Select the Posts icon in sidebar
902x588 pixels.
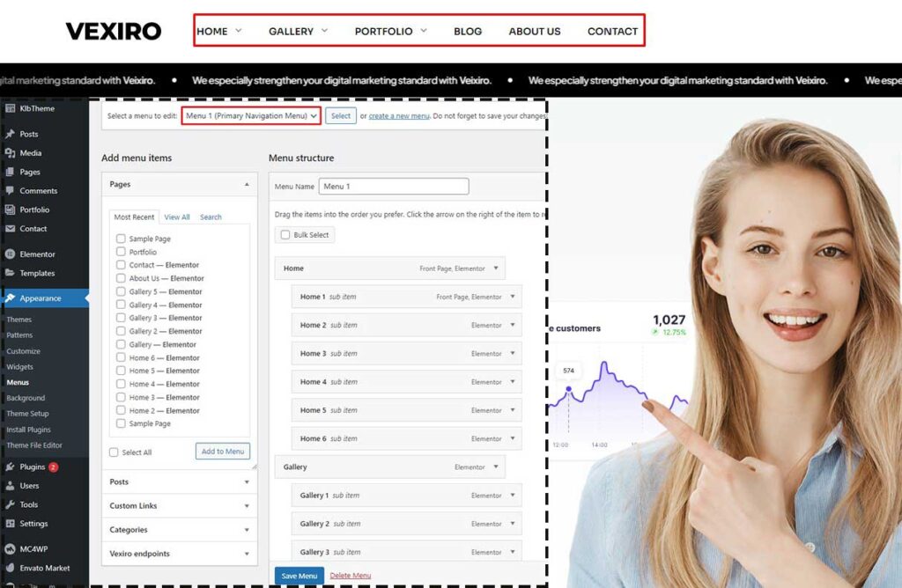click(11, 134)
